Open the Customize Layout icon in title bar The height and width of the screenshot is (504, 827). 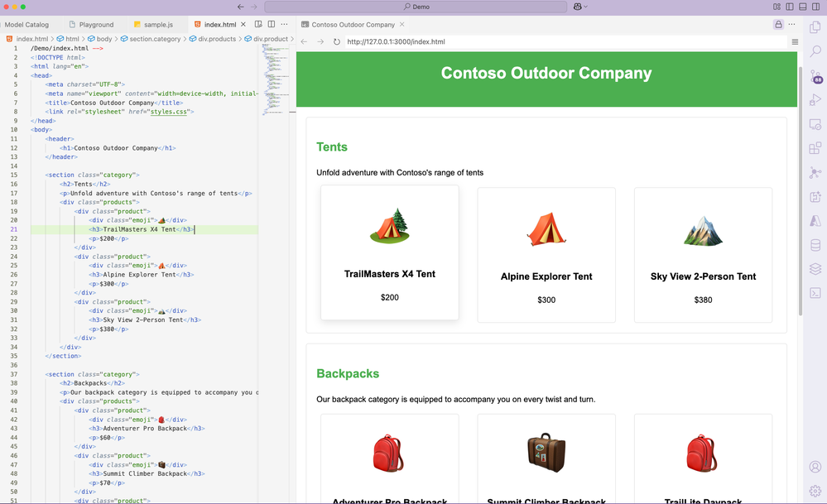tap(777, 7)
